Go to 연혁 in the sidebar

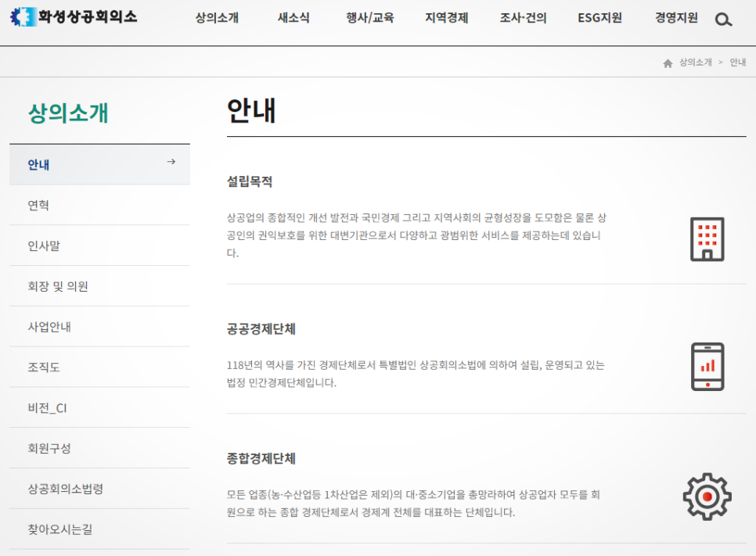(39, 205)
